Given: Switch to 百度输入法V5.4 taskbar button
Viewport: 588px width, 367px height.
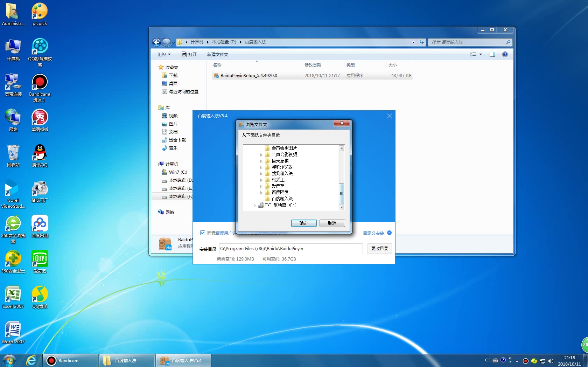Looking at the screenshot, I should [183, 360].
